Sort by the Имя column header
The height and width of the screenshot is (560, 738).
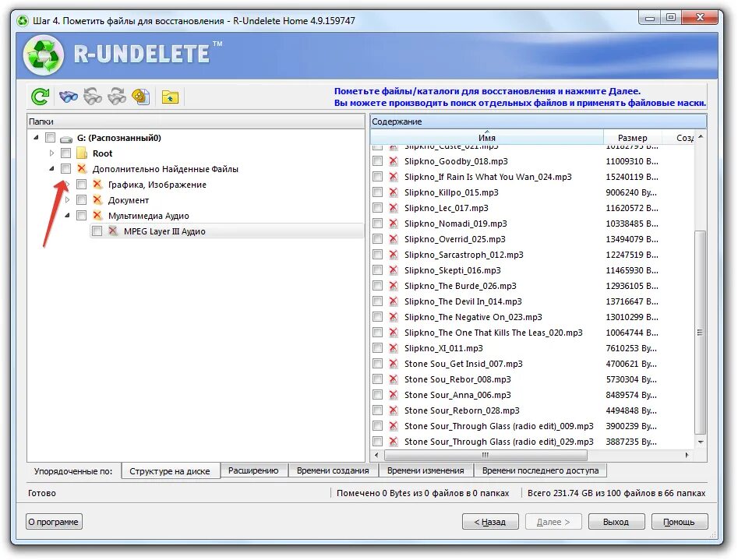[486, 137]
